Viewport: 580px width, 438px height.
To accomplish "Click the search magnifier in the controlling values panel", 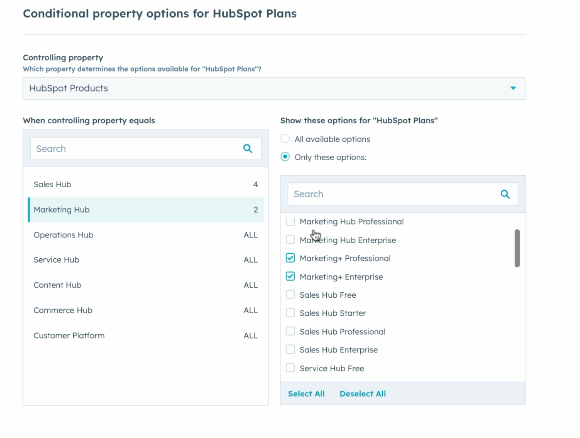I will [247, 149].
